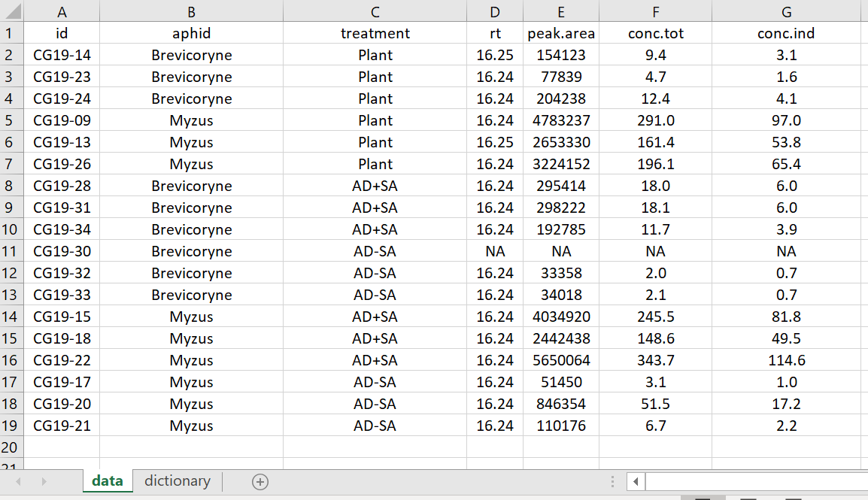The width and height of the screenshot is (868, 500).
Task: Click the treatment header cell
Action: click(375, 33)
